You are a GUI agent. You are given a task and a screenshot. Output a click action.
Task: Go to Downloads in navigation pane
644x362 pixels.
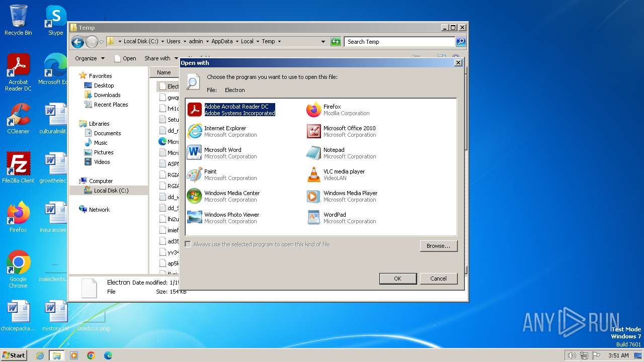107,95
